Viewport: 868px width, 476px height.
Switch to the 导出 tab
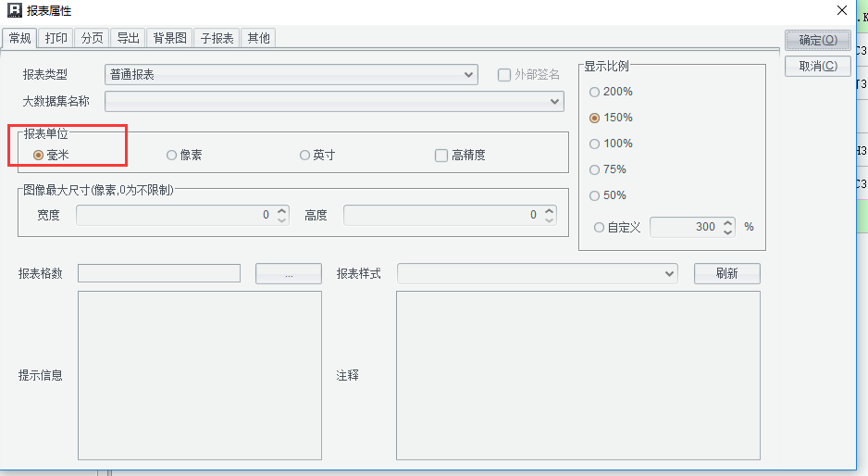(128, 38)
